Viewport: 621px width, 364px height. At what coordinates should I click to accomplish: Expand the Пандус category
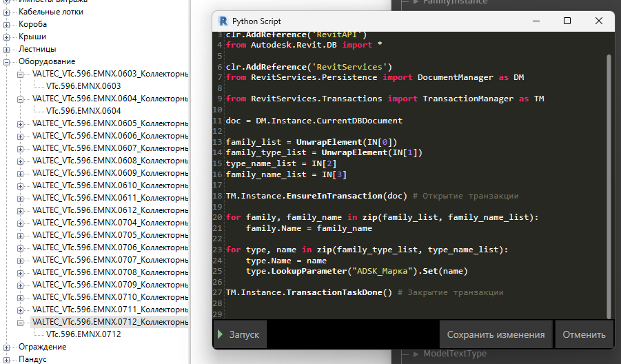[x=6, y=360]
